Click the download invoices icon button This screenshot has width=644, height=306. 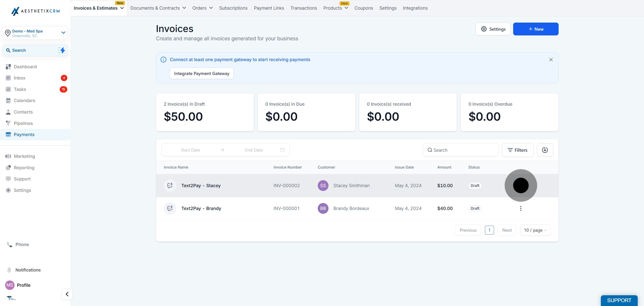tap(545, 150)
